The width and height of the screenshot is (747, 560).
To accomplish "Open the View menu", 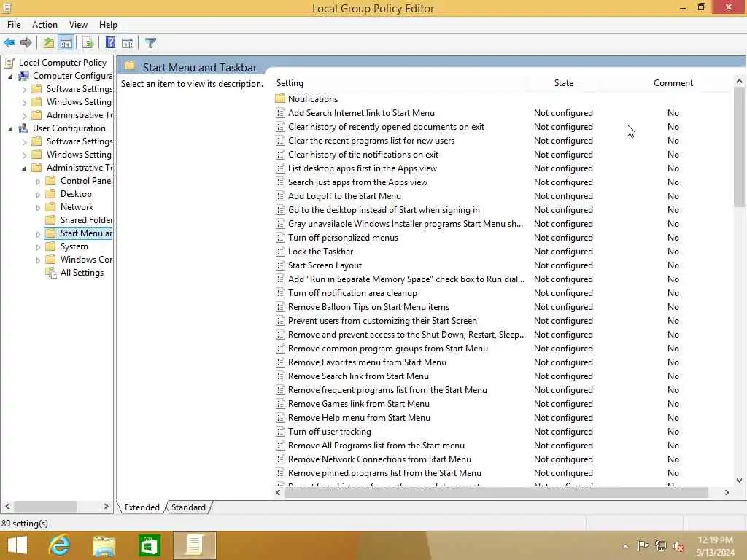I will click(78, 25).
